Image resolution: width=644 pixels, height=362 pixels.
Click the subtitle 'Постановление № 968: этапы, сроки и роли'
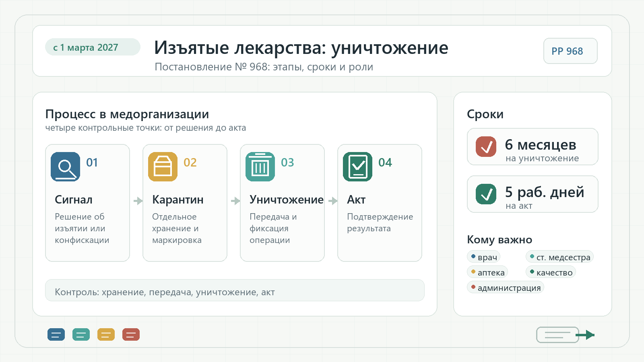click(264, 67)
